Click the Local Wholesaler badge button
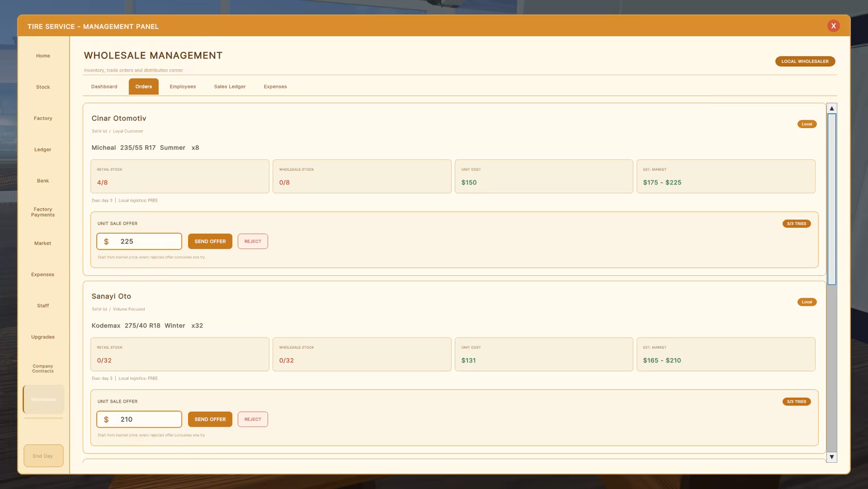 (x=805, y=61)
